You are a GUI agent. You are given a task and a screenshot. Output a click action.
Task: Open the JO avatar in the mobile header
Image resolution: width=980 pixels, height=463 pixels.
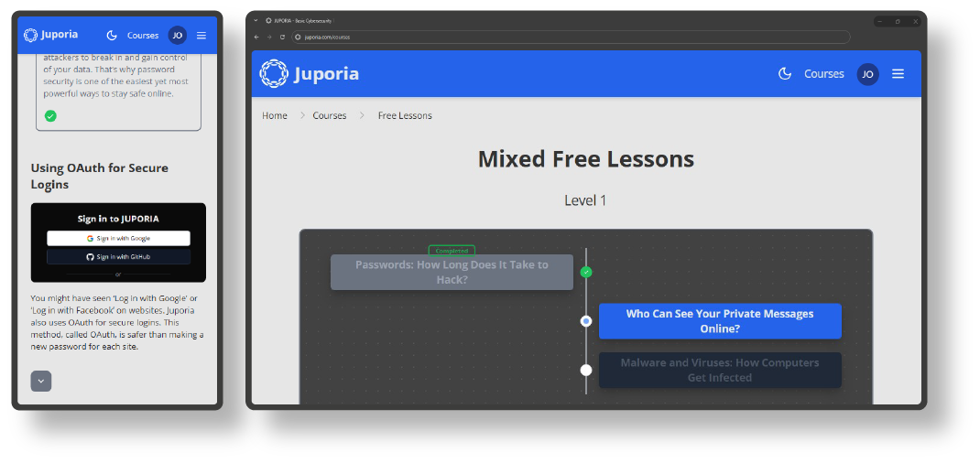177,36
